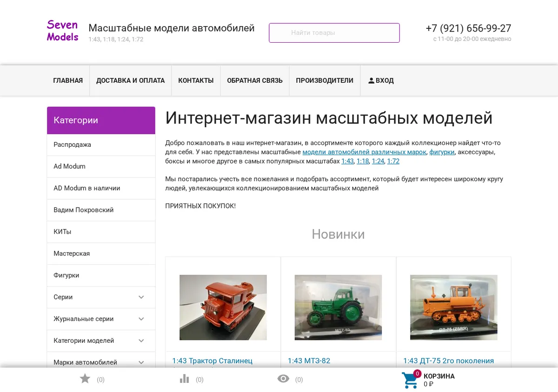Open the orange ДТ-75 tractor thumbnail
The height and width of the screenshot is (392, 558).
point(453,307)
